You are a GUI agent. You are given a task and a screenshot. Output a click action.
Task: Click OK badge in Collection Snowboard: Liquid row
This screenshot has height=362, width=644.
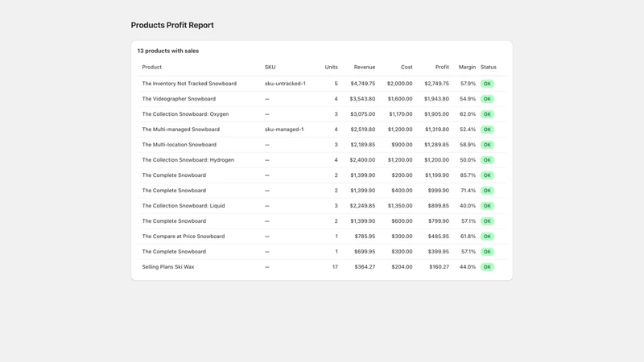(x=487, y=206)
